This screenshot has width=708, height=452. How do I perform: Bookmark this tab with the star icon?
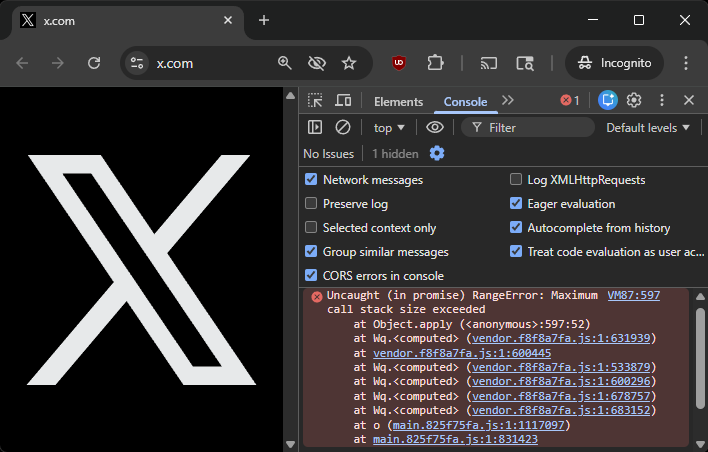click(x=349, y=63)
